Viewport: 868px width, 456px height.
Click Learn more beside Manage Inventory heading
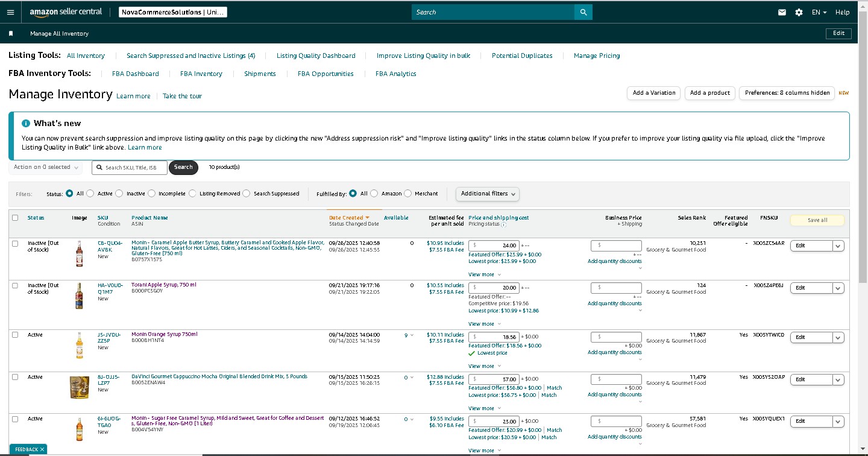click(x=133, y=96)
